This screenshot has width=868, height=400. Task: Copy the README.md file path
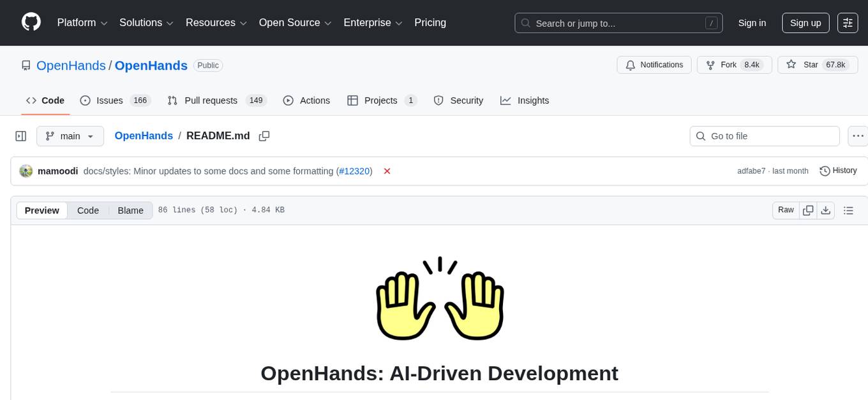(264, 135)
